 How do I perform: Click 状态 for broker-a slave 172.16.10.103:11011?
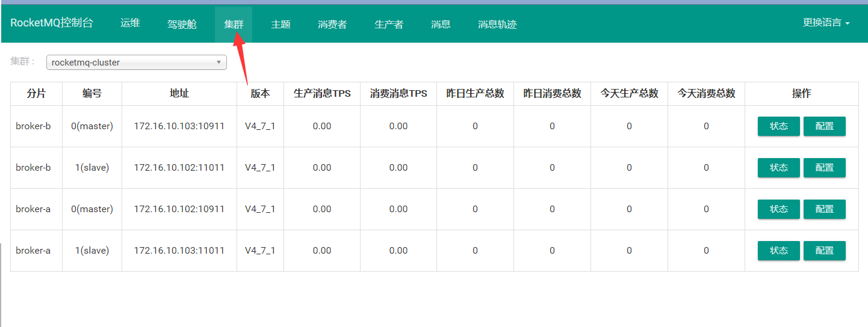pyautogui.click(x=779, y=251)
